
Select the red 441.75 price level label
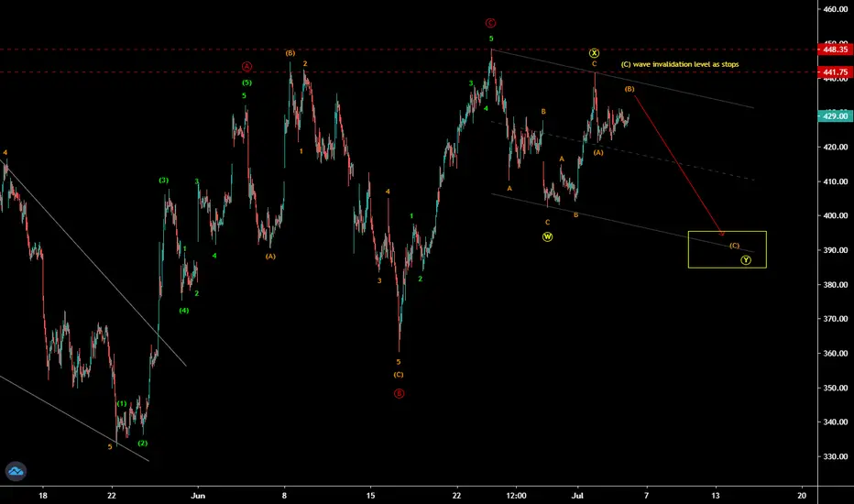[x=836, y=71]
